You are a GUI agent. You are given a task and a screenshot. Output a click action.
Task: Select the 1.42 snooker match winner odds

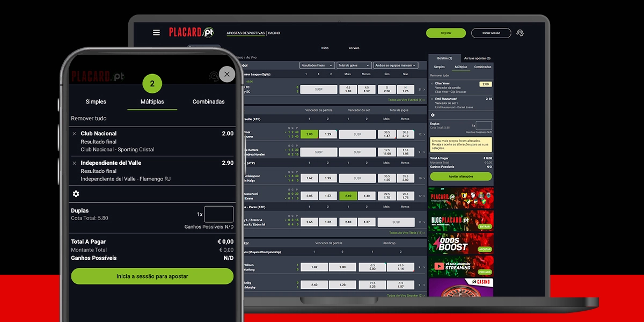[314, 267]
